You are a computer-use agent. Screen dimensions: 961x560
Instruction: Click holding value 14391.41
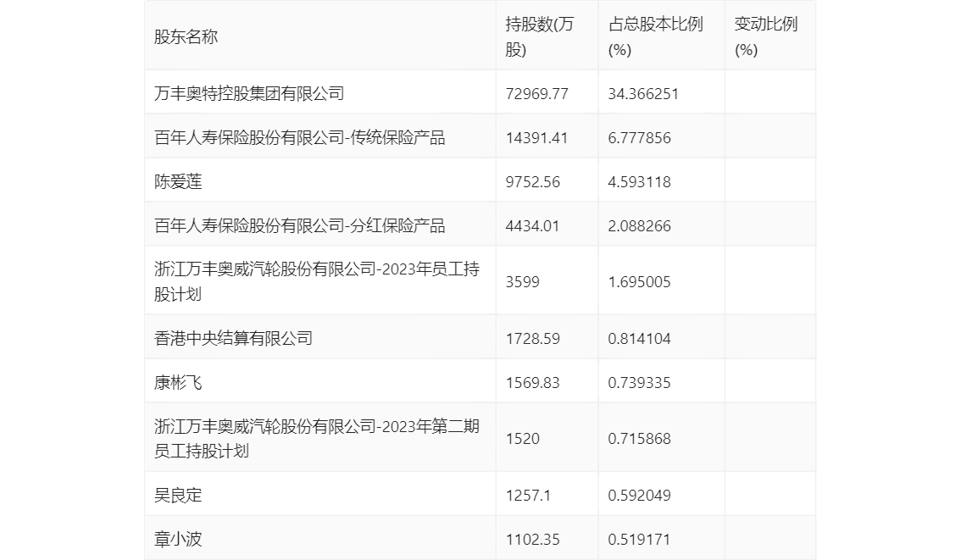[x=537, y=138]
